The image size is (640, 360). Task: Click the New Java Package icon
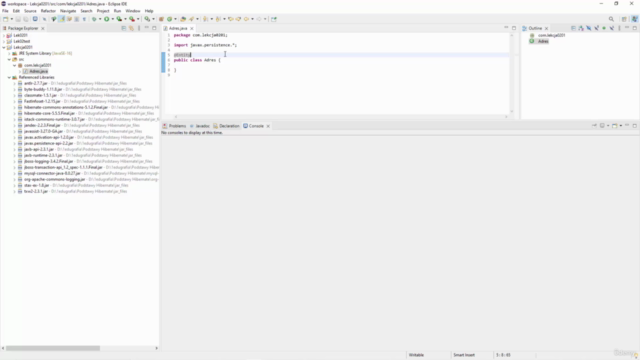tap(161, 19)
